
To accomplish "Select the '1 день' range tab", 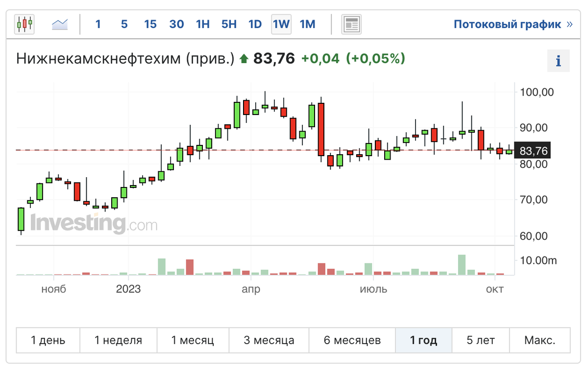I will click(48, 340).
